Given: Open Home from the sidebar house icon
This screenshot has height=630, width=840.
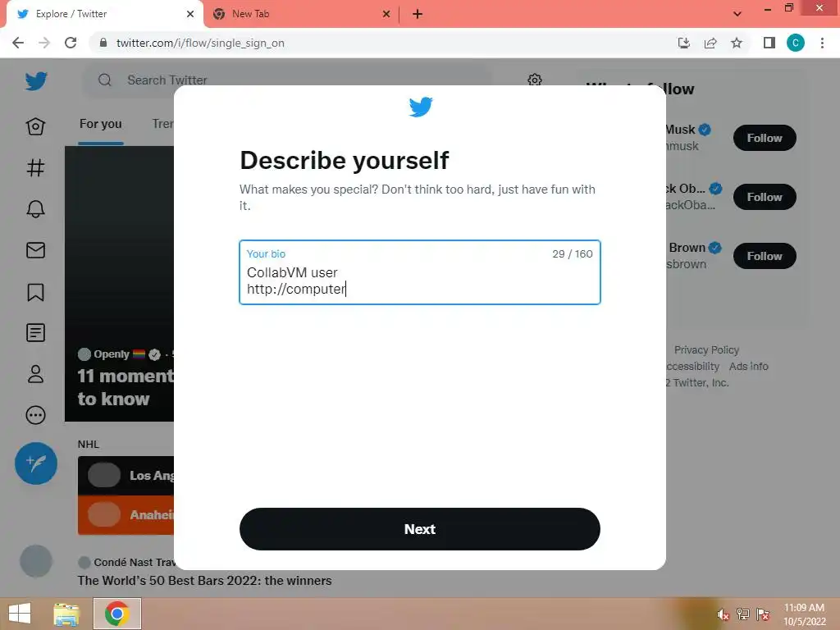Looking at the screenshot, I should tap(35, 126).
